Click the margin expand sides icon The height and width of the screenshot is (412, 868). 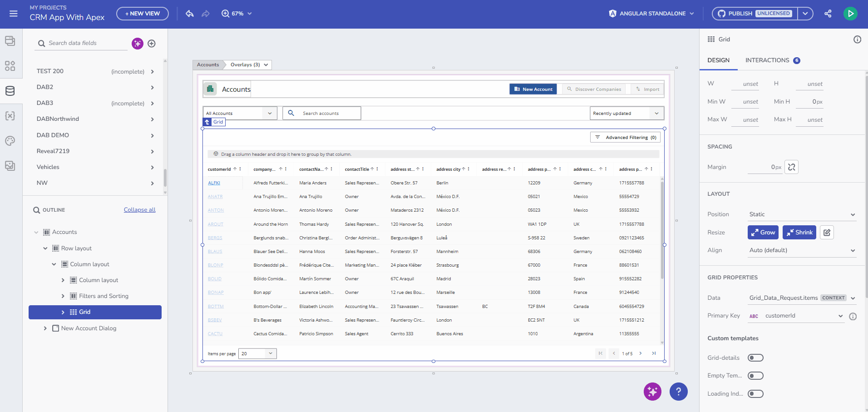tap(791, 167)
